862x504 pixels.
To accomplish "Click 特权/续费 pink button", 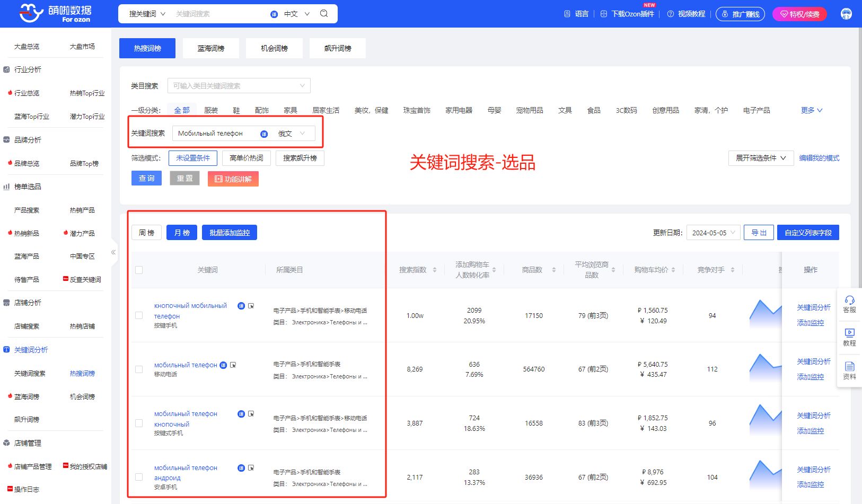I will coord(799,14).
